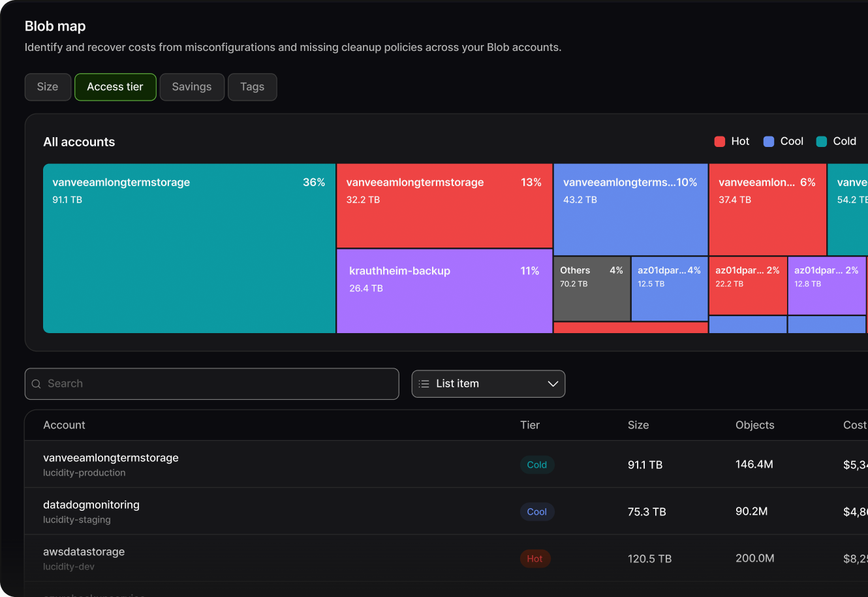Viewport: 868px width, 597px height.
Task: Click into the Search input field
Action: click(212, 384)
